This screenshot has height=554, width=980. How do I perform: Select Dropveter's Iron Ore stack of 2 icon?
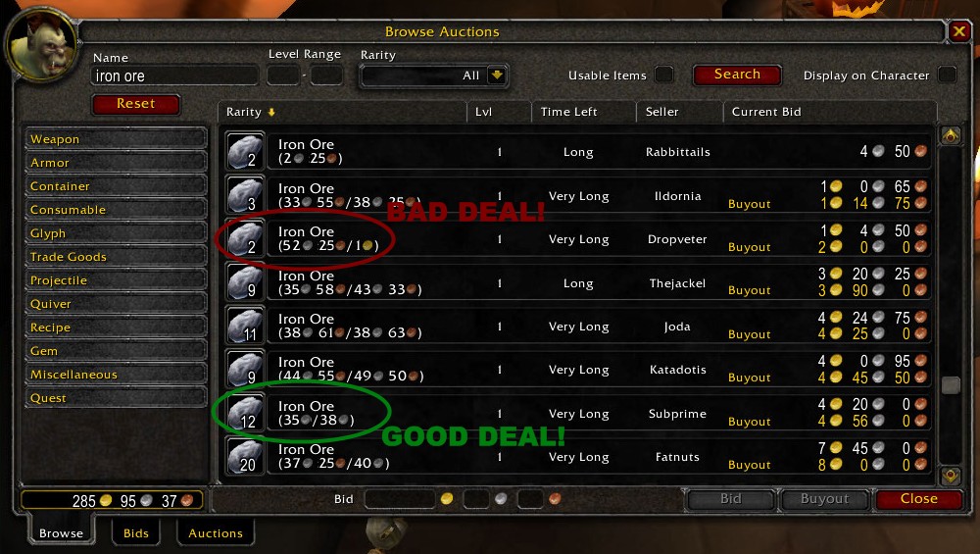[245, 238]
